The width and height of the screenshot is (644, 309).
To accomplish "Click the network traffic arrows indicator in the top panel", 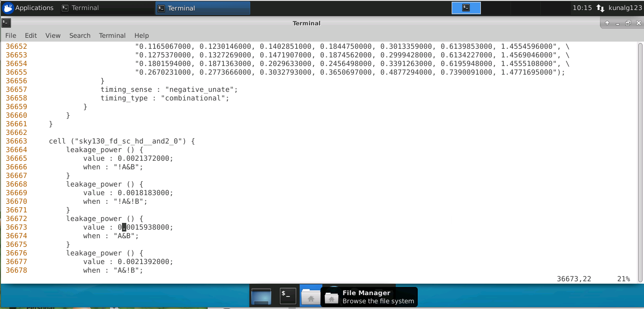I will pos(601,8).
